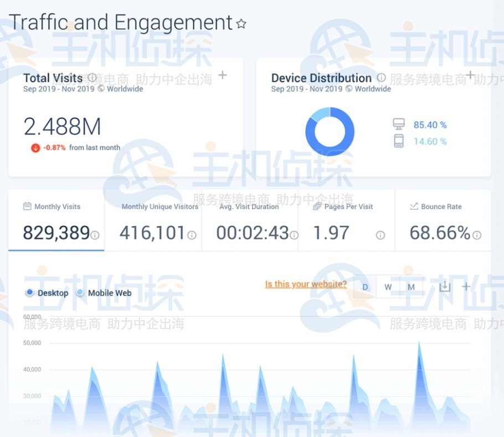Image resolution: width=504 pixels, height=437 pixels.
Task: Toggle the star next to Traffic and Engagement
Action: tap(240, 24)
